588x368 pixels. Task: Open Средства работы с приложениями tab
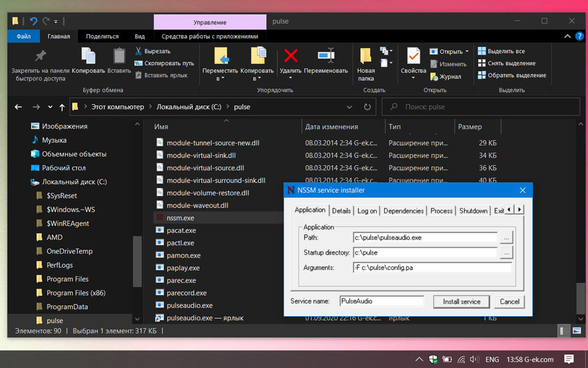point(210,36)
